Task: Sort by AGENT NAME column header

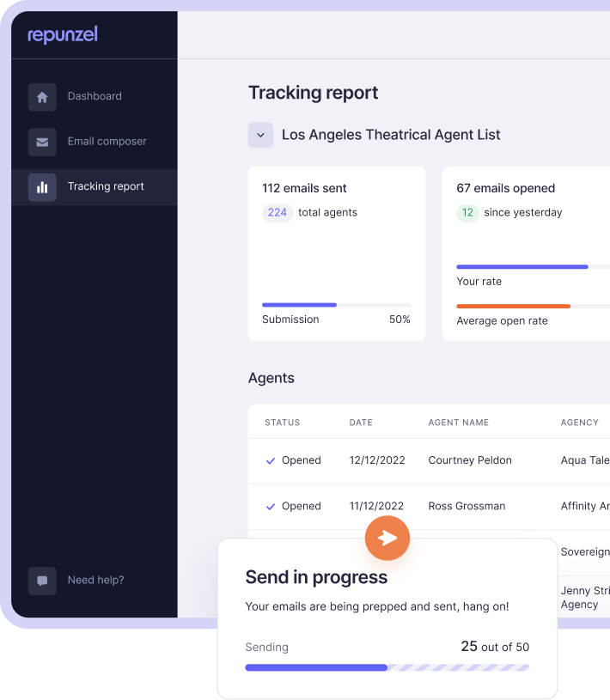Action: [458, 423]
